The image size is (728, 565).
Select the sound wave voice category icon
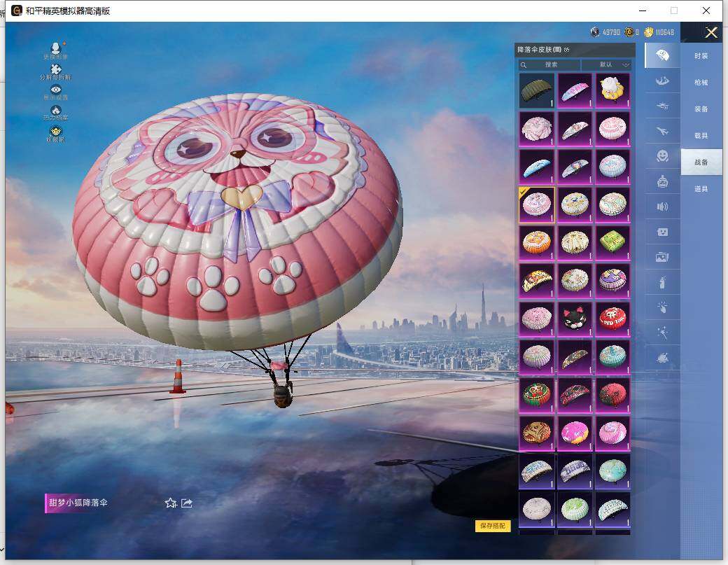[x=662, y=207]
